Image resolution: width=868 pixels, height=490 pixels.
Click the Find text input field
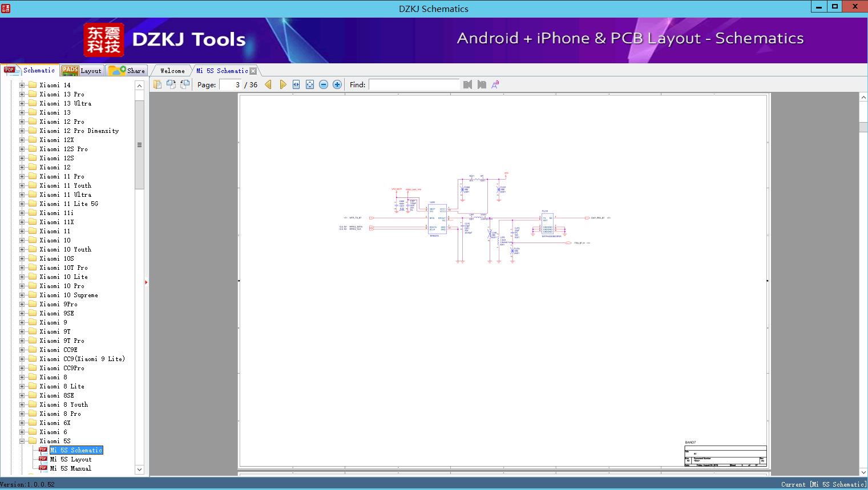(x=414, y=84)
